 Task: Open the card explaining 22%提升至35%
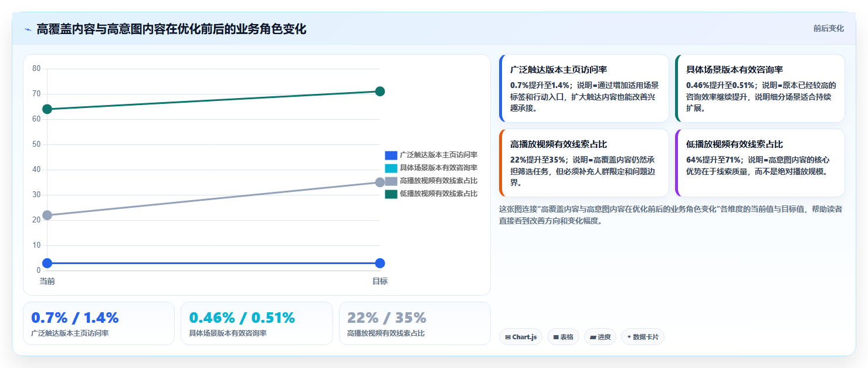click(584, 163)
